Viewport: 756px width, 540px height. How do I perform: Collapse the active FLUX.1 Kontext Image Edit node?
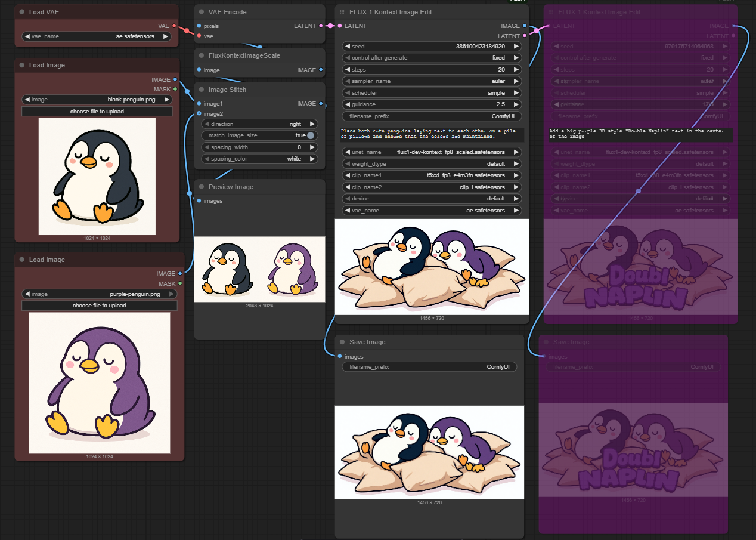[x=341, y=11]
